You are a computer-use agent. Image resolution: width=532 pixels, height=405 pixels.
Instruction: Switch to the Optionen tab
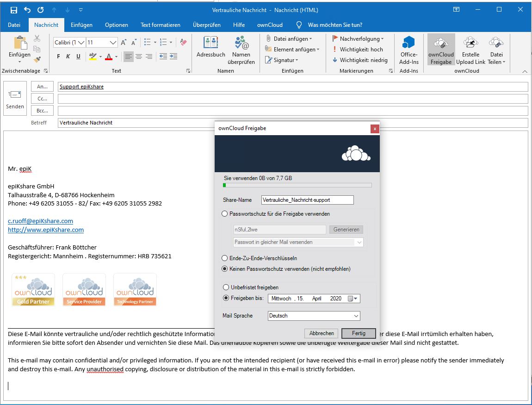pos(117,25)
